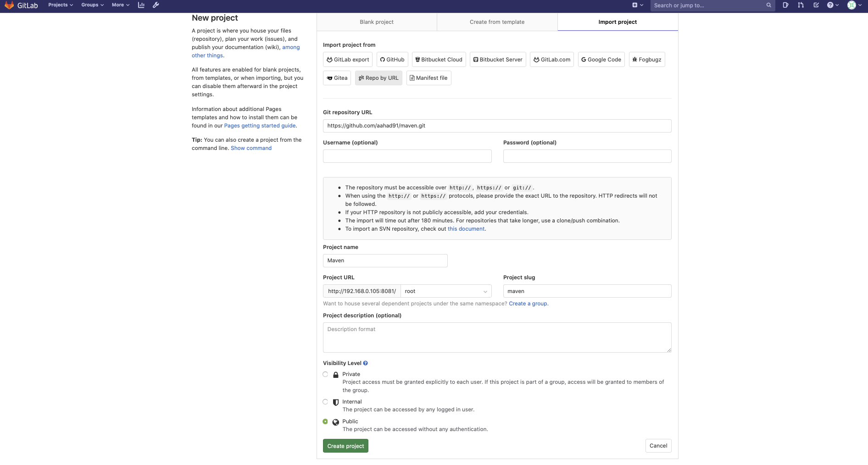Open the 'among other things' link
Image resolution: width=868 pixels, height=465 pixels.
[x=246, y=51]
